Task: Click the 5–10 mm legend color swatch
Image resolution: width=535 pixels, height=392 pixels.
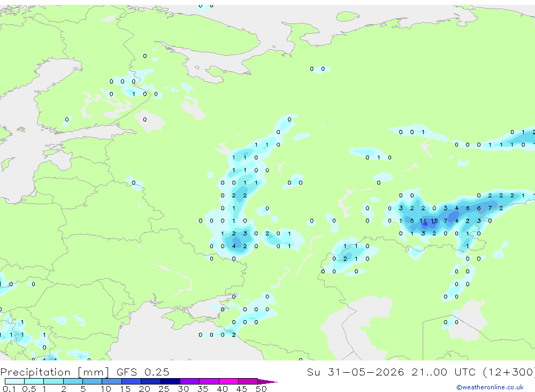Action: pyautogui.click(x=93, y=381)
